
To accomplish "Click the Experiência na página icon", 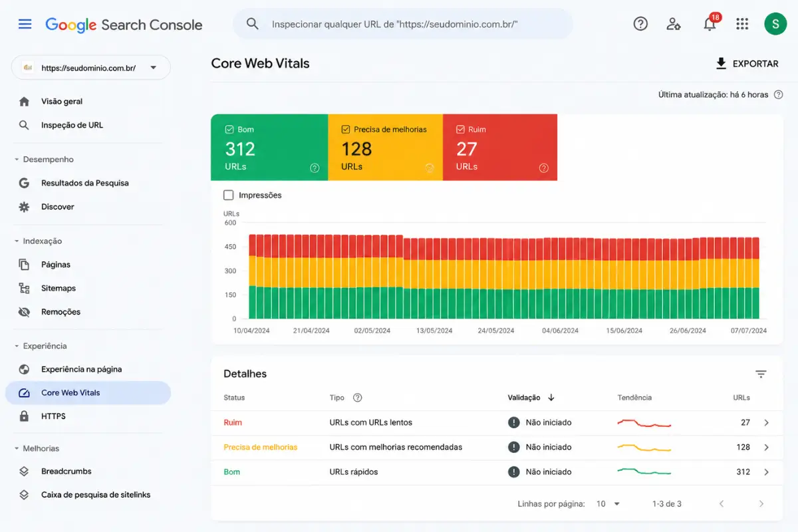I will (25, 369).
